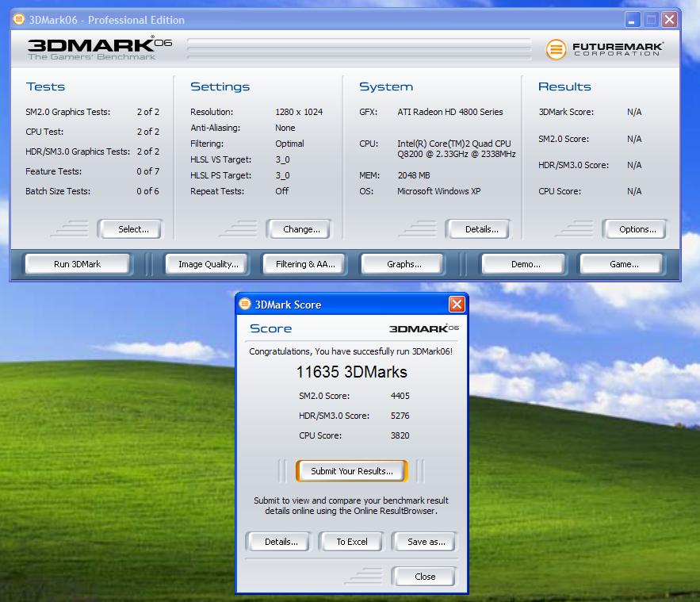Click the "Submit to view and compare" description text
The image size is (700, 602).
351,505
